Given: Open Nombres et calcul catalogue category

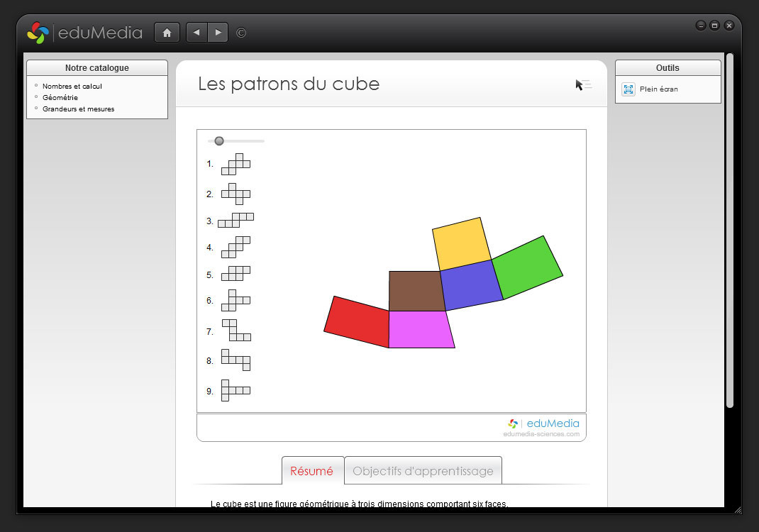Looking at the screenshot, I should (x=72, y=87).
